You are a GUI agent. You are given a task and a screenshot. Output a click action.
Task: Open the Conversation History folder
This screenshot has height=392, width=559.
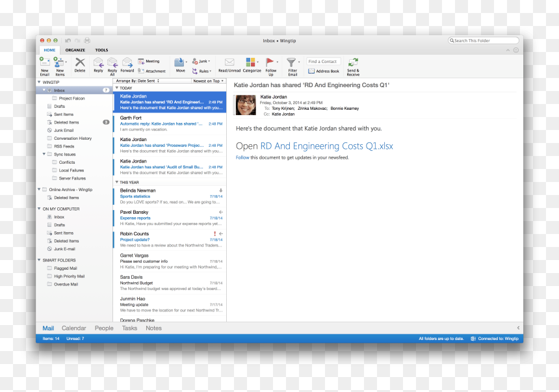[73, 138]
